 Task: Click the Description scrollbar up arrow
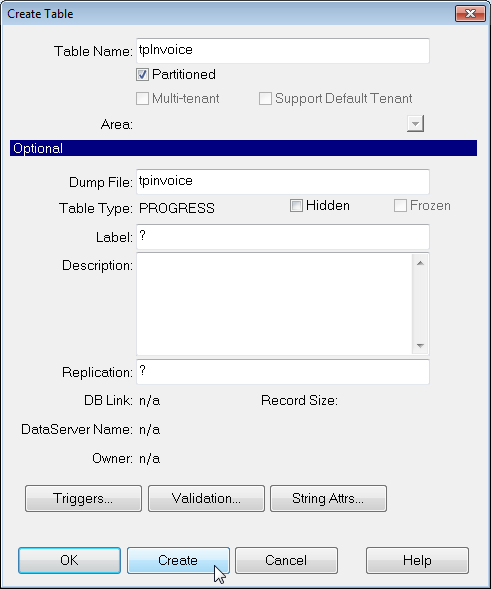click(x=420, y=263)
